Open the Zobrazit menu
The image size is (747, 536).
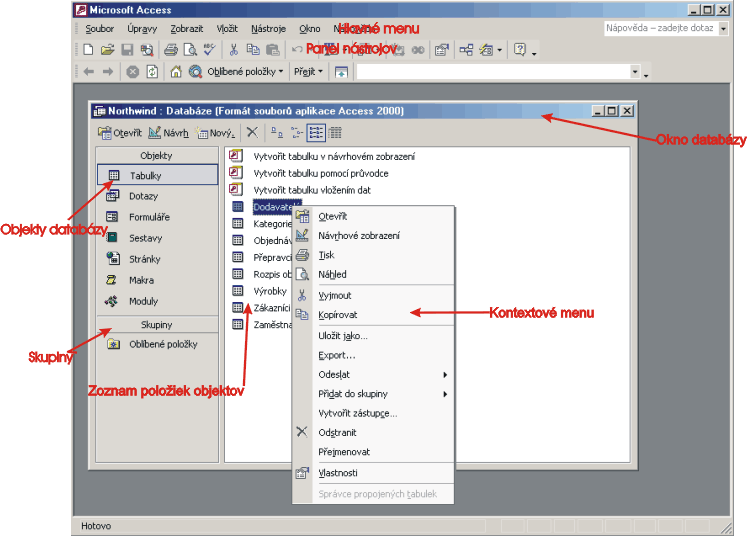(187, 29)
